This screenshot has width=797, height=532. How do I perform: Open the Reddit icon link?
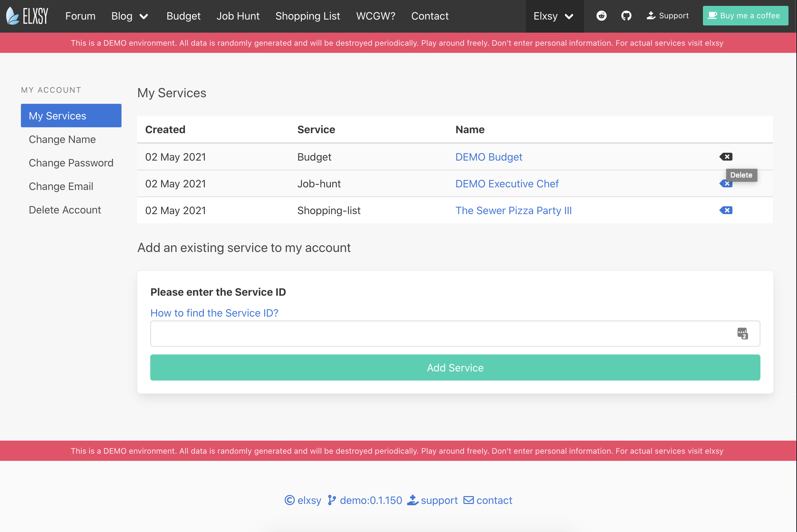pyautogui.click(x=601, y=16)
